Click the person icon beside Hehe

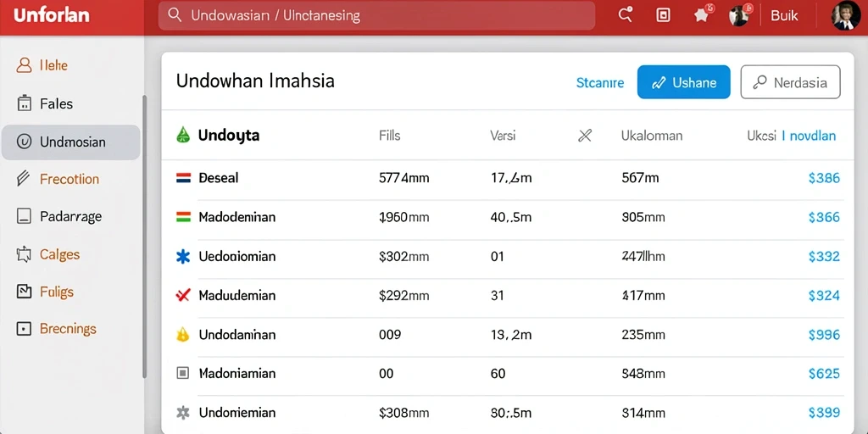pyautogui.click(x=24, y=65)
